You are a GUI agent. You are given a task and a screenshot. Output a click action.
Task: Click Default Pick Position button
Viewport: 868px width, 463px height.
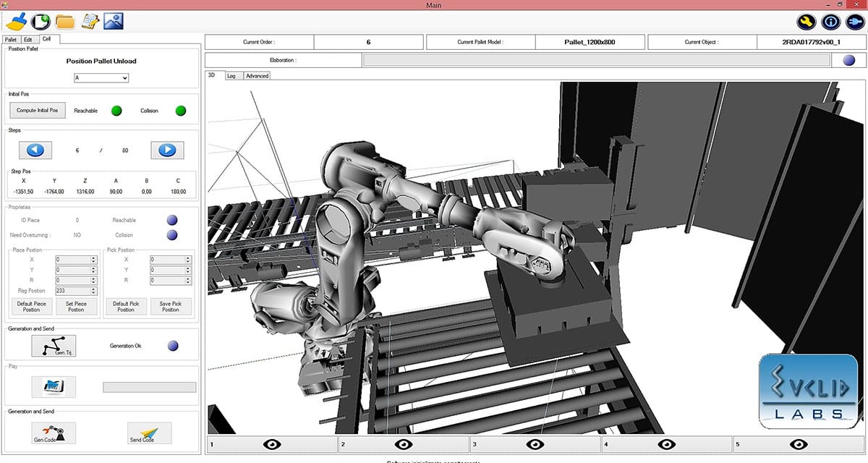tap(126, 306)
